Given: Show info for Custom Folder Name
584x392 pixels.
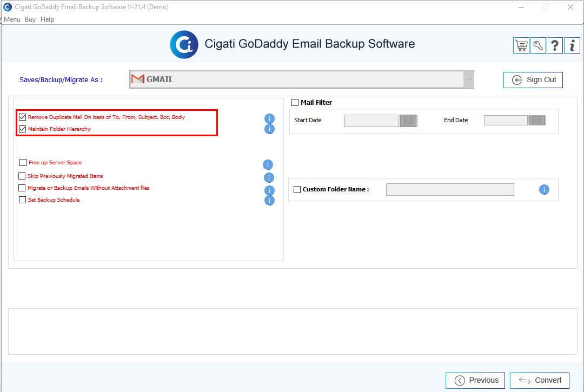Looking at the screenshot, I should coord(544,189).
